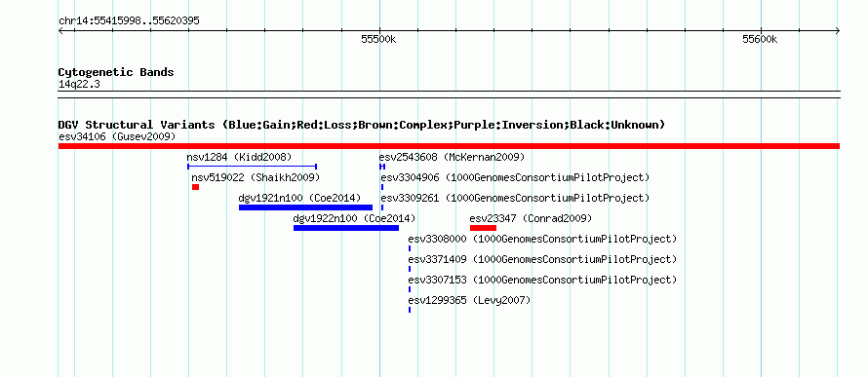Click the Cytogenetic Bands track title

pos(116,72)
